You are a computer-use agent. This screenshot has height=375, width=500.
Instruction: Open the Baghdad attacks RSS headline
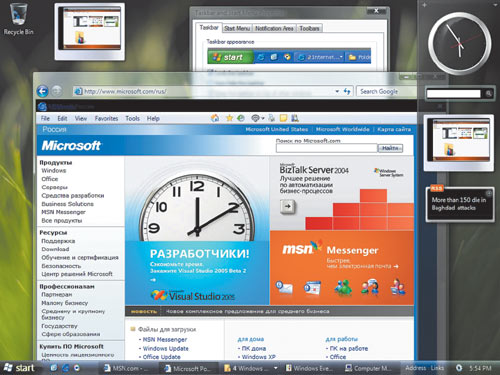pos(459,204)
